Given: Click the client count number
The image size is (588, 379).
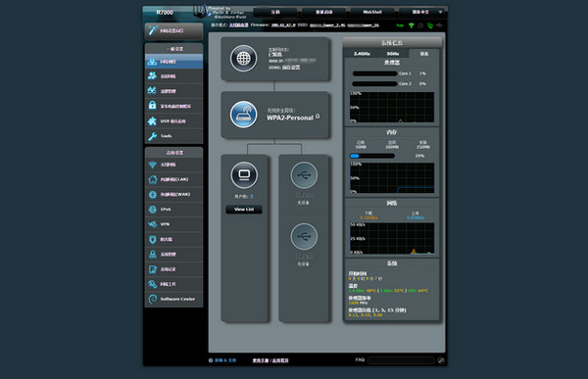Looking at the screenshot, I should pos(252,196).
